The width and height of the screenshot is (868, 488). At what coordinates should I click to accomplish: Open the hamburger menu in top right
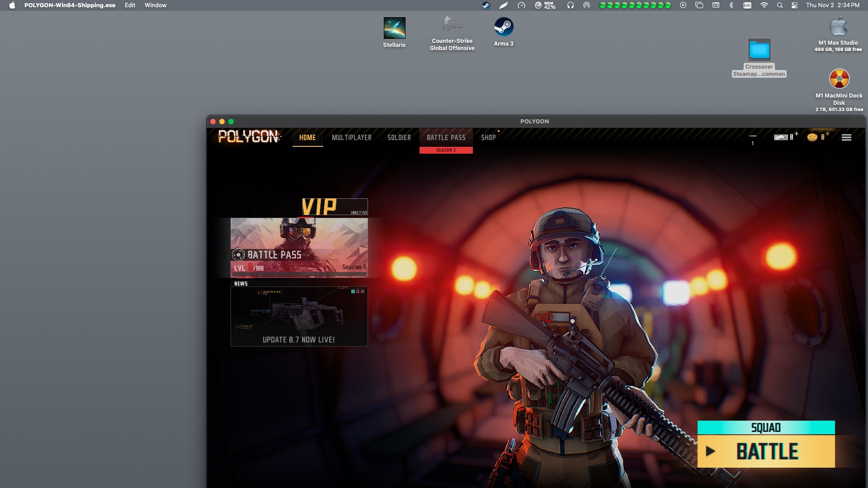click(x=846, y=137)
